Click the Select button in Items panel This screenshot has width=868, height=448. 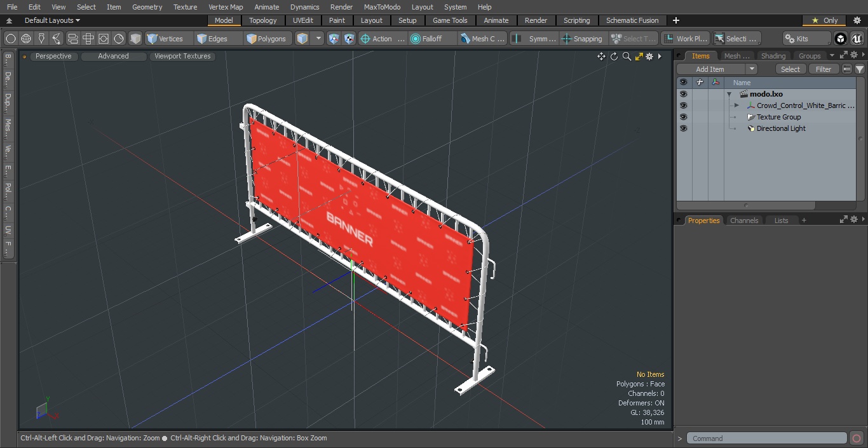tap(790, 69)
